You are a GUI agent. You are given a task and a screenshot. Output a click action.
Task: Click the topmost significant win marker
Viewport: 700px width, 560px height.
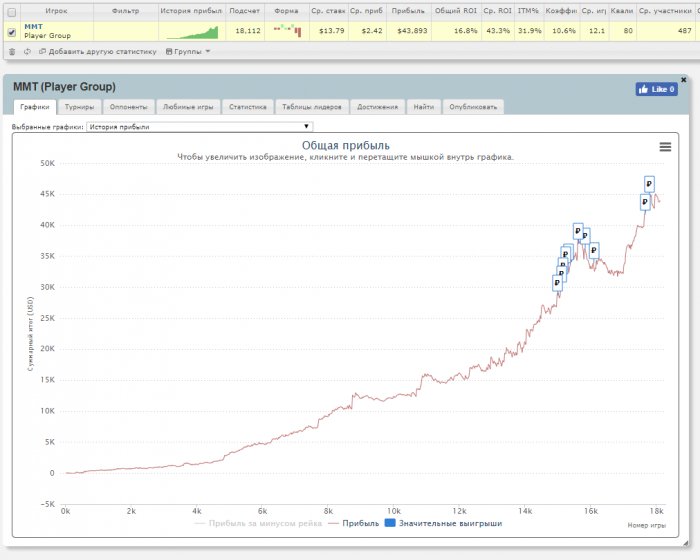[649, 184]
